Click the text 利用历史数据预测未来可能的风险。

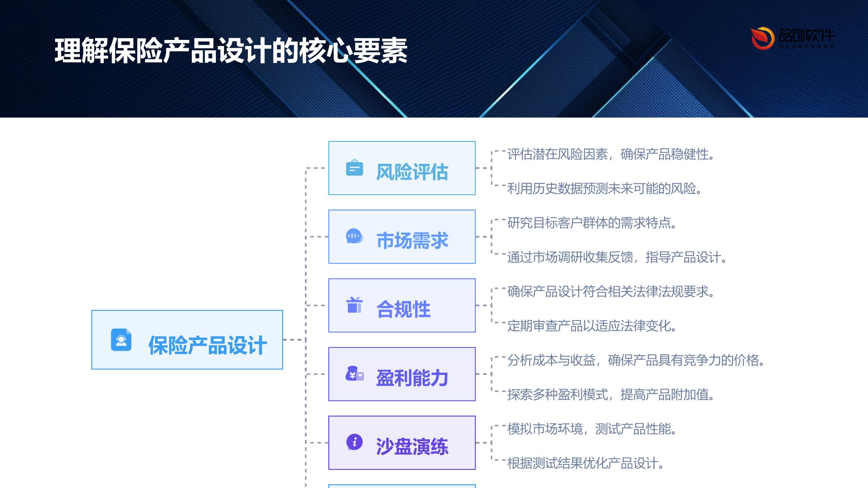pos(605,188)
